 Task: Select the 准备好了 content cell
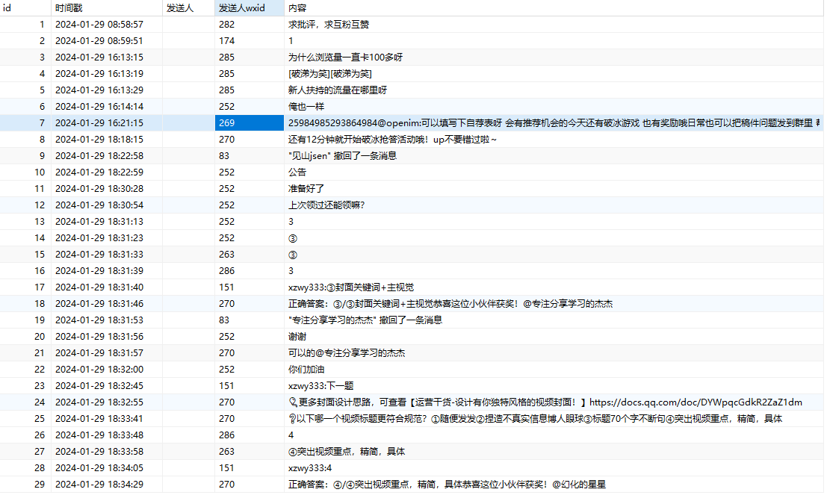pyautogui.click(x=554, y=188)
